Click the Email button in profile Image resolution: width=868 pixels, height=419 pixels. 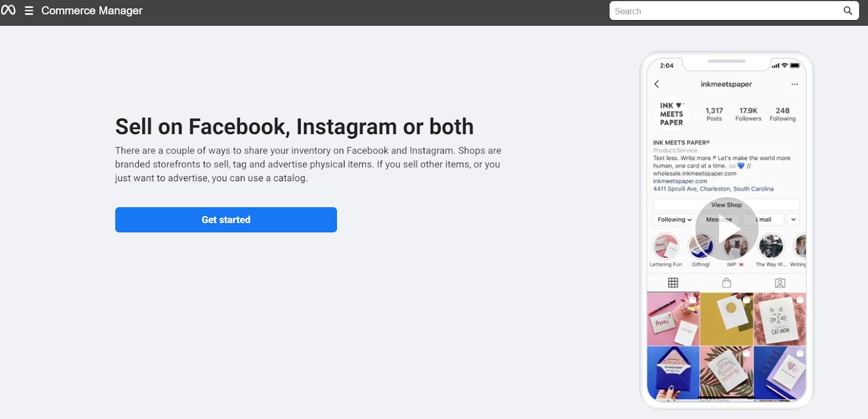click(764, 220)
